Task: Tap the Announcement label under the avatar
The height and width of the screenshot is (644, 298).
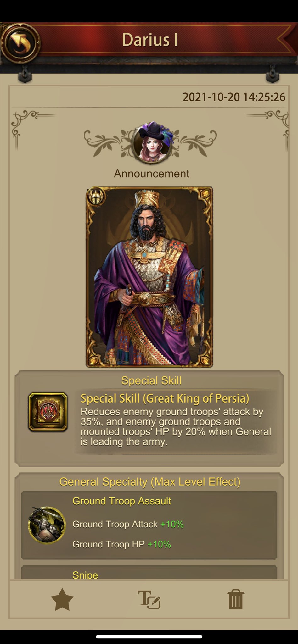Action: [x=152, y=174]
